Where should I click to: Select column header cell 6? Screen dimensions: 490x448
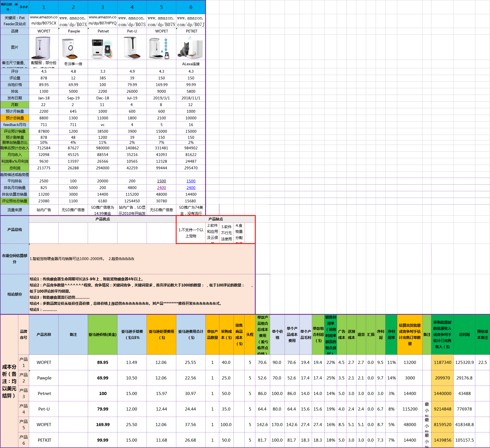tap(191, 7)
